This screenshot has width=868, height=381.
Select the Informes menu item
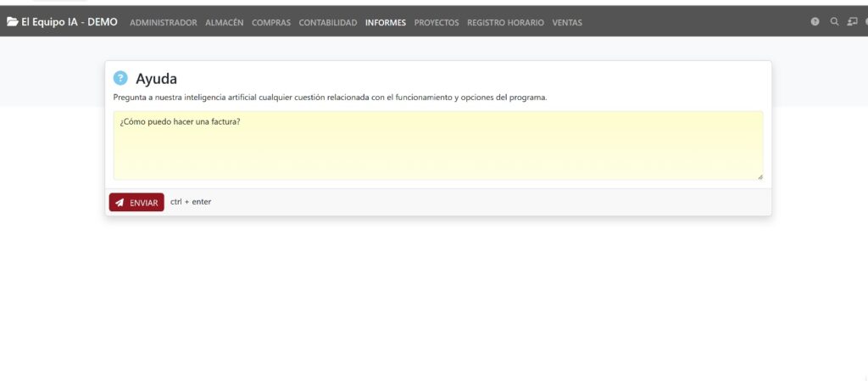[x=386, y=23]
